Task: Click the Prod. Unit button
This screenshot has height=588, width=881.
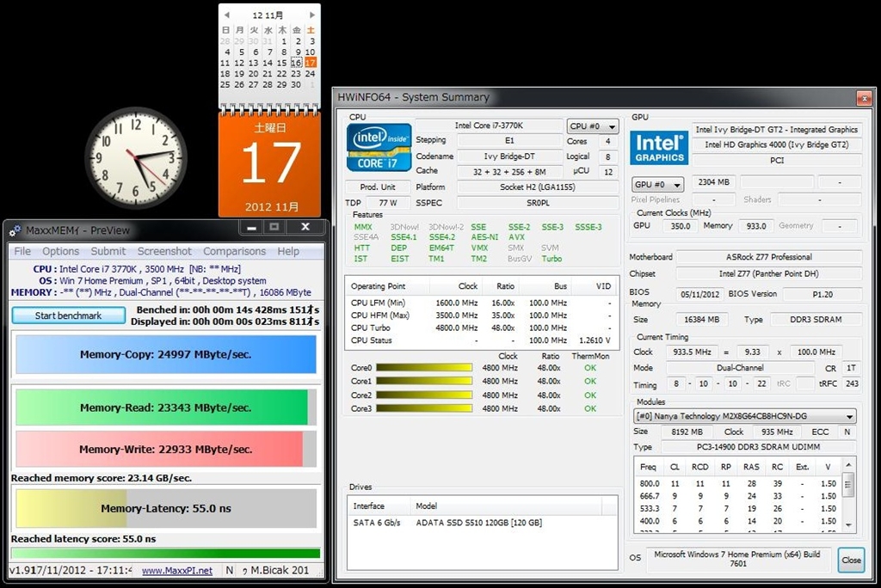Action: click(x=378, y=187)
